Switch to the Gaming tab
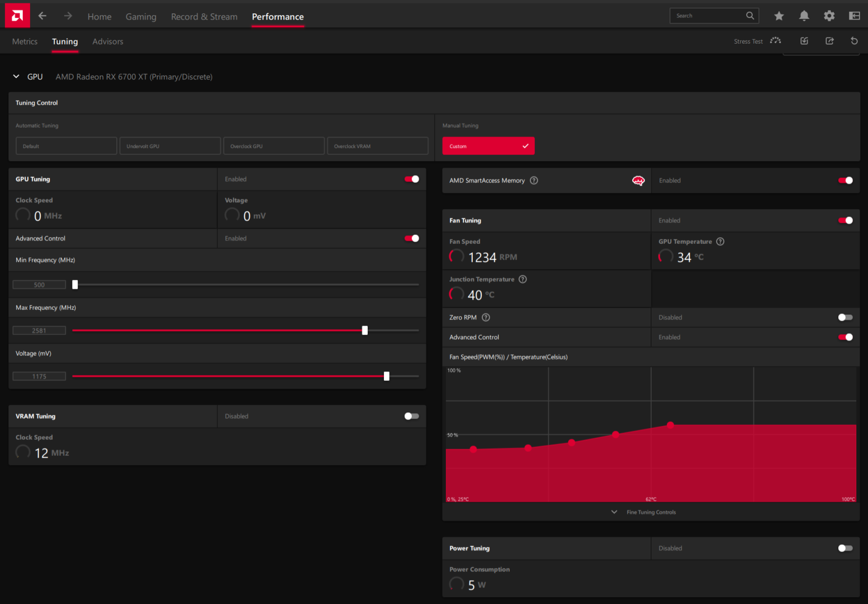Image resolution: width=868 pixels, height=604 pixels. 141,17
